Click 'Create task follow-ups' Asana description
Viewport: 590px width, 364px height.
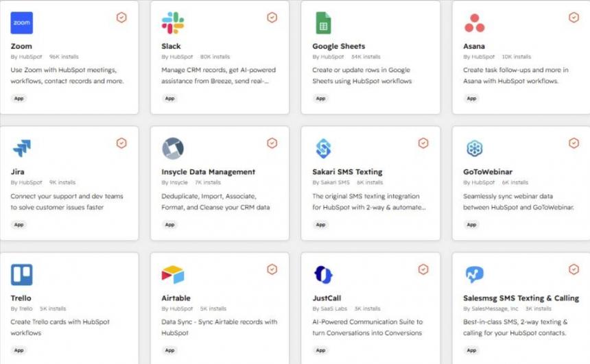516,75
